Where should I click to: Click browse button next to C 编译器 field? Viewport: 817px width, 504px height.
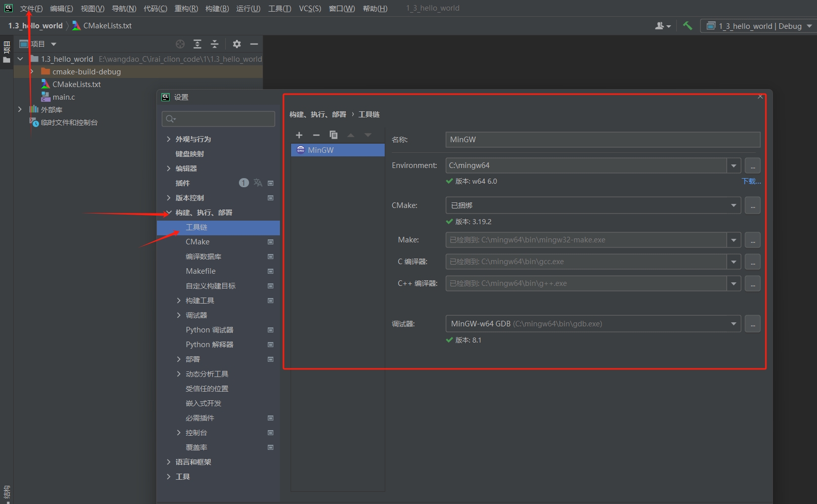(753, 262)
